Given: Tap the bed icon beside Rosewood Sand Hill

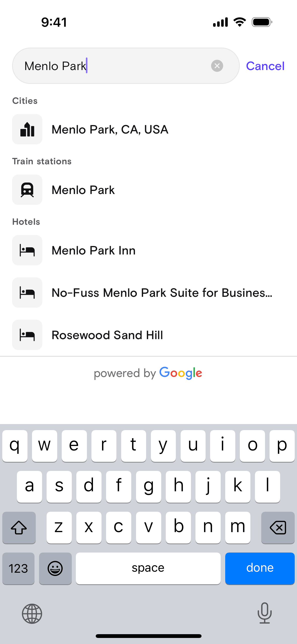Looking at the screenshot, I should (27, 335).
